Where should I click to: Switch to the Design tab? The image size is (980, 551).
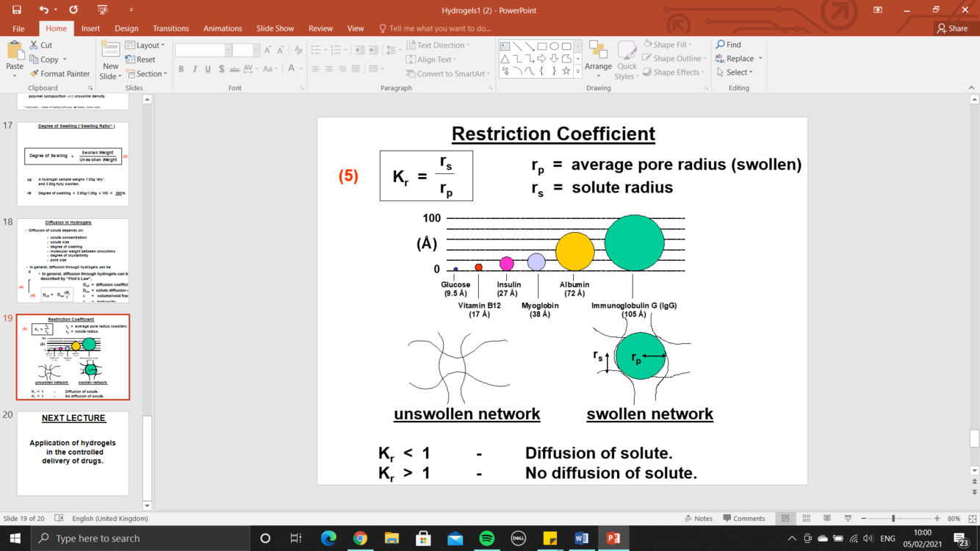pos(126,28)
